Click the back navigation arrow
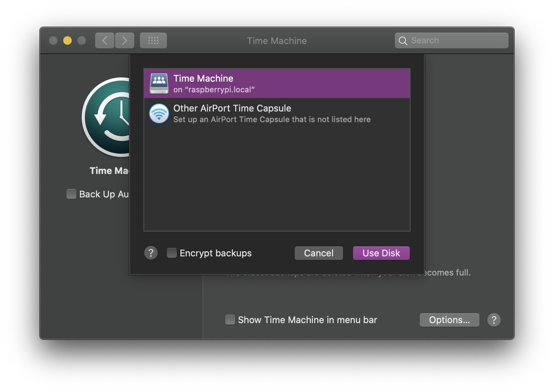Image resolution: width=554 pixels, height=392 pixels. point(105,40)
